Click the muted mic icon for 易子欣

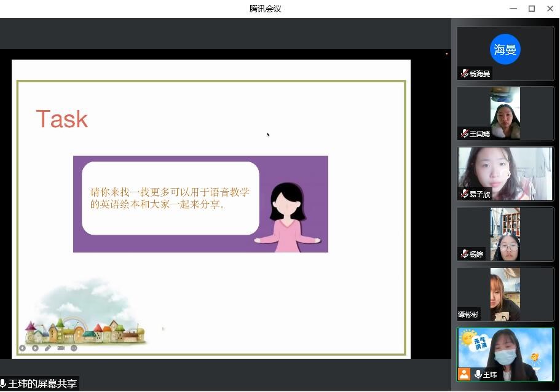[464, 194]
